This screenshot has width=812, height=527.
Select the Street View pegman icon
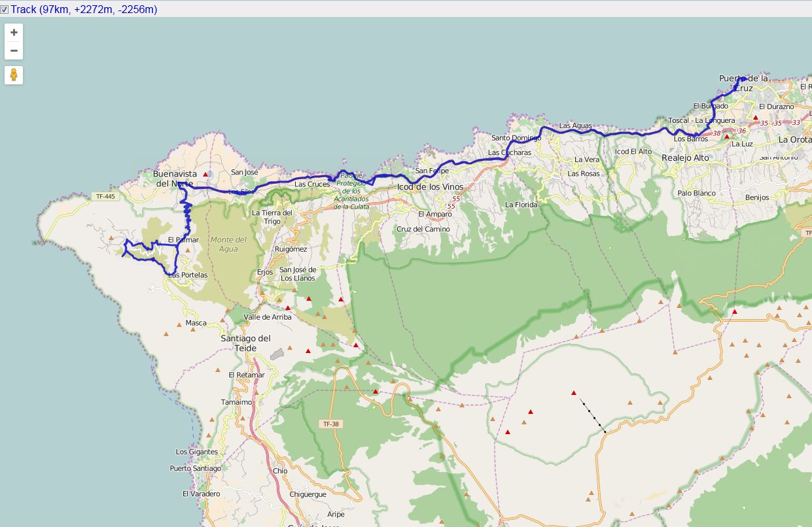tap(14, 75)
